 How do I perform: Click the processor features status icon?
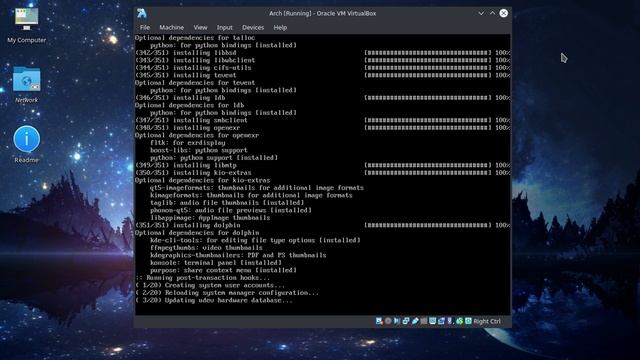450,321
